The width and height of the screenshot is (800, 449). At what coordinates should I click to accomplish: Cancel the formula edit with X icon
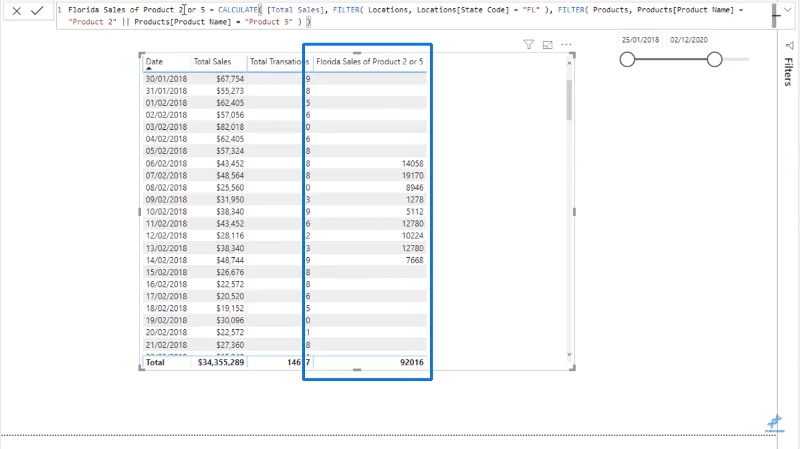[x=16, y=11]
